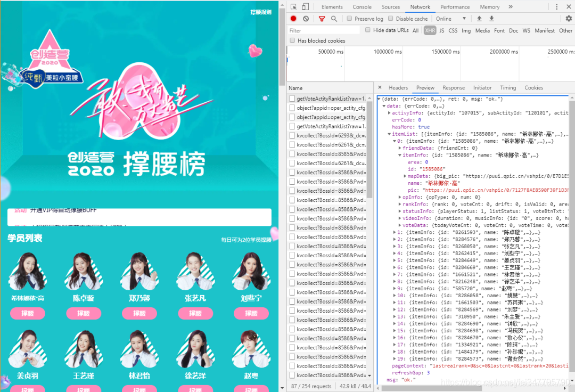Collapse the root response object arrow
The image size is (575, 392).
(x=379, y=99)
